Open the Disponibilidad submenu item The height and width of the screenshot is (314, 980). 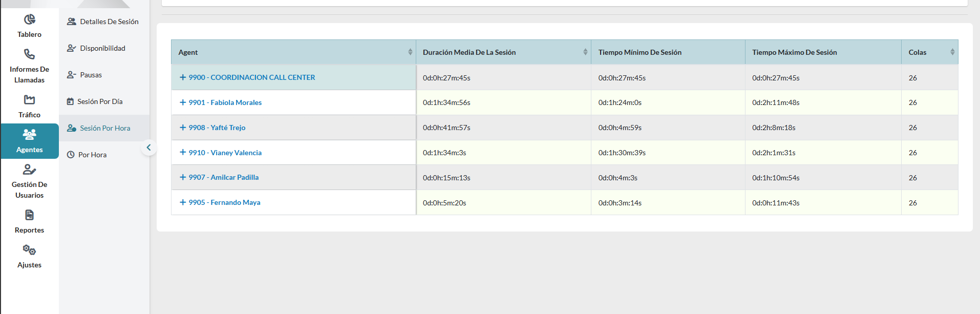(x=102, y=48)
